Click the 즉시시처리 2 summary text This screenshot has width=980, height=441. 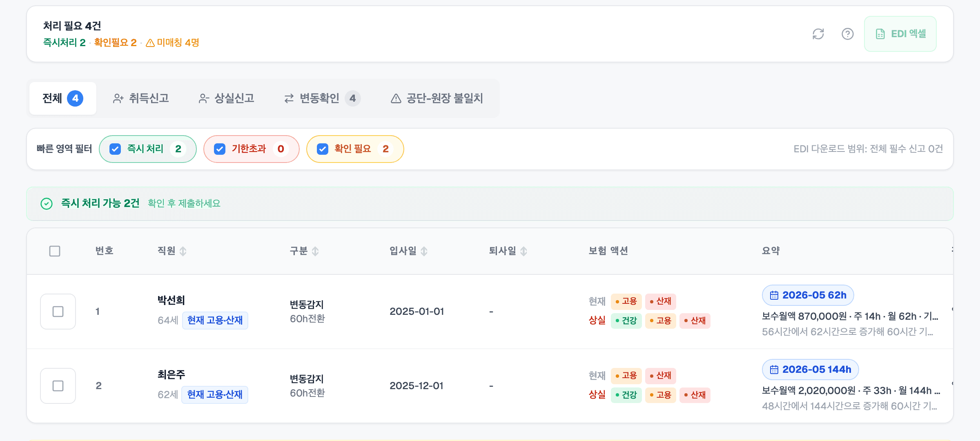(x=65, y=43)
